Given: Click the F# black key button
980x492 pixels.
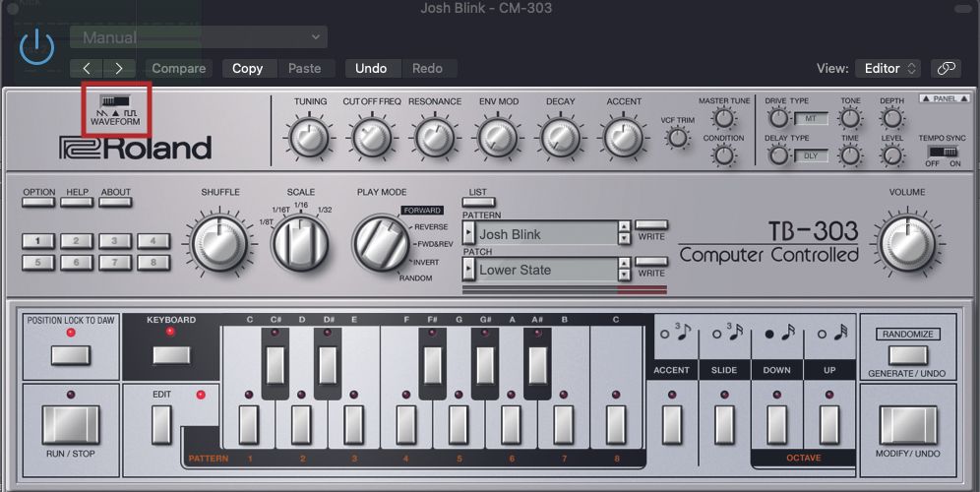Looking at the screenshot, I should (x=433, y=366).
